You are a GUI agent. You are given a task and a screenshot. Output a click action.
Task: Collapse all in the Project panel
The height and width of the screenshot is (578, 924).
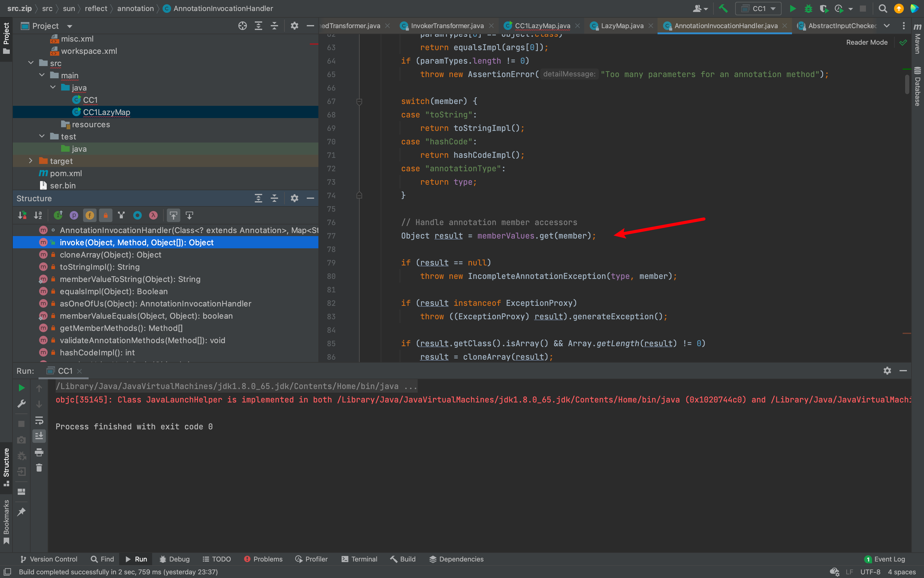point(274,26)
